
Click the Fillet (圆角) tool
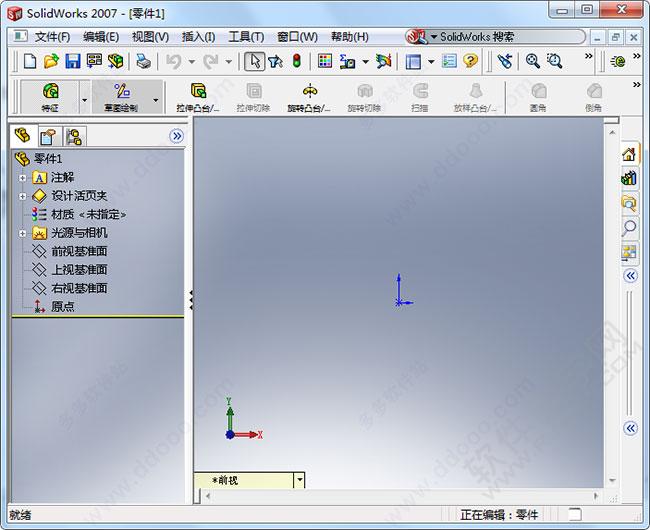pos(538,97)
